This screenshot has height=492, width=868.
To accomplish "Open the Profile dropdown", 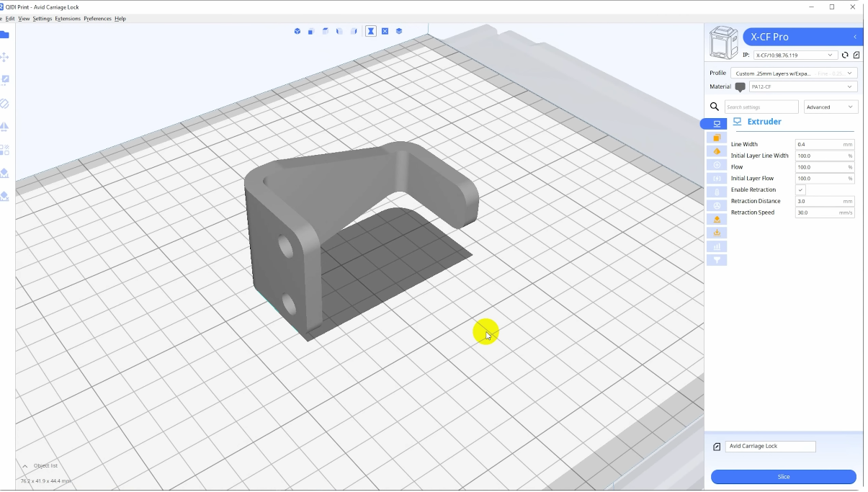I will click(x=793, y=73).
